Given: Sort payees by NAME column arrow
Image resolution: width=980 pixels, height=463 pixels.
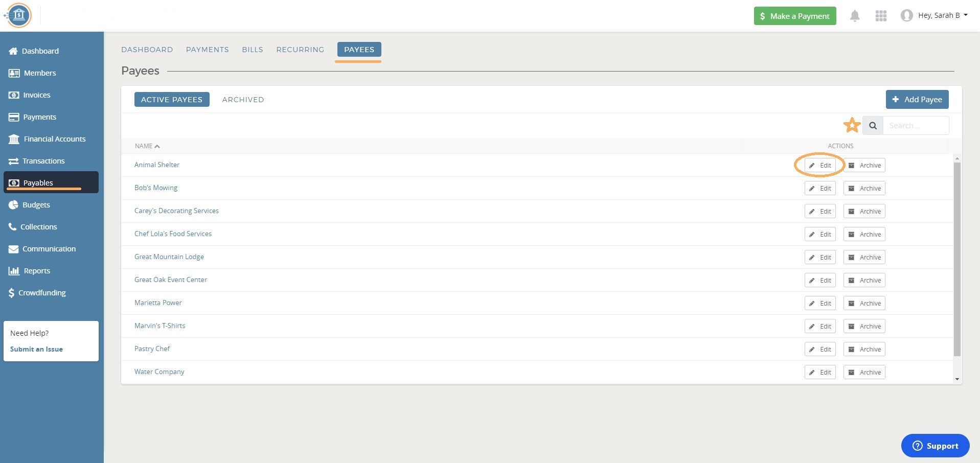Looking at the screenshot, I should coord(157,146).
